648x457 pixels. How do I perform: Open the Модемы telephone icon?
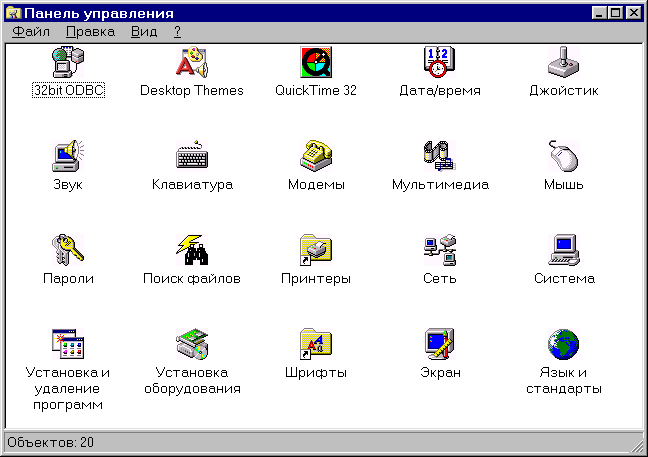point(316,156)
